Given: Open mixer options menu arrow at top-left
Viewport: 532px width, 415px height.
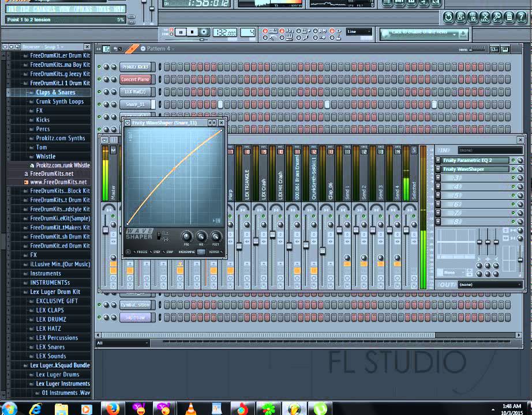Looking at the screenshot, I should click(104, 140).
